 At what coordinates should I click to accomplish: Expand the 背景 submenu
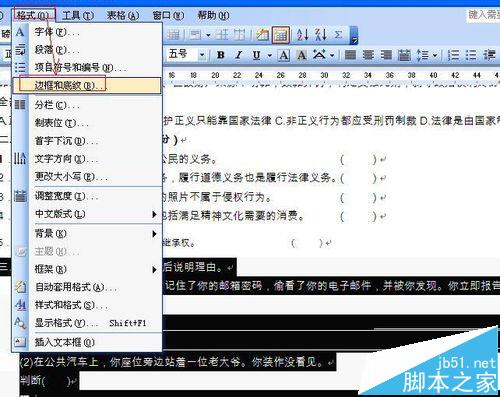click(x=154, y=234)
